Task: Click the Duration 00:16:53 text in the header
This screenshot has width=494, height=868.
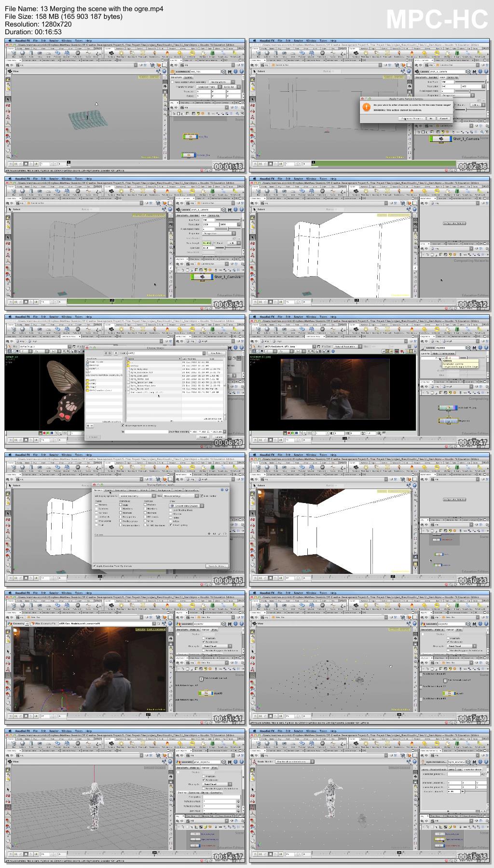Action: (33, 32)
